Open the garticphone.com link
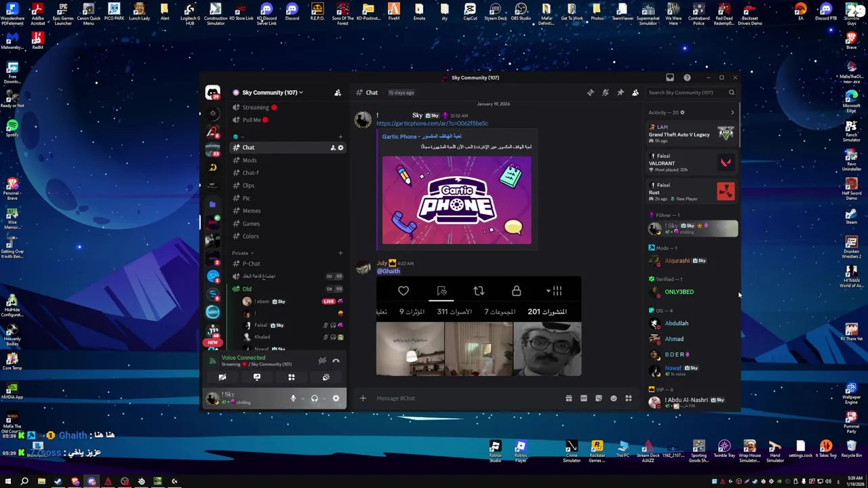 click(x=432, y=123)
